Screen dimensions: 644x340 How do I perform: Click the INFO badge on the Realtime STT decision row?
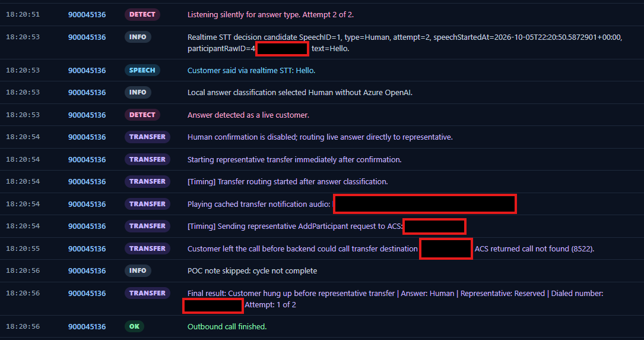point(138,37)
